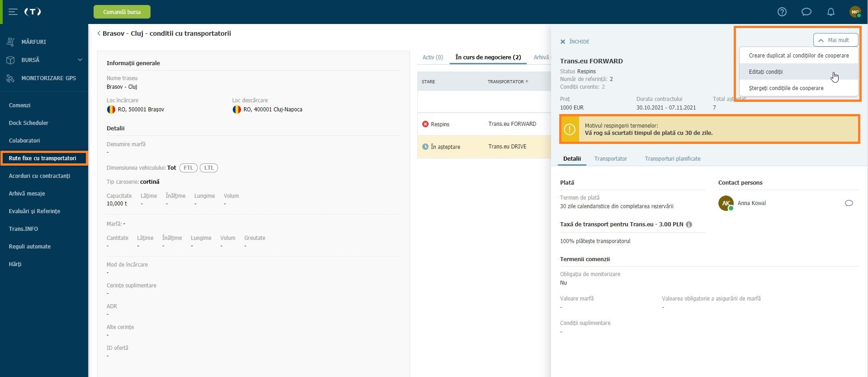Switch to partially hidden Arhivă tab

point(542,57)
